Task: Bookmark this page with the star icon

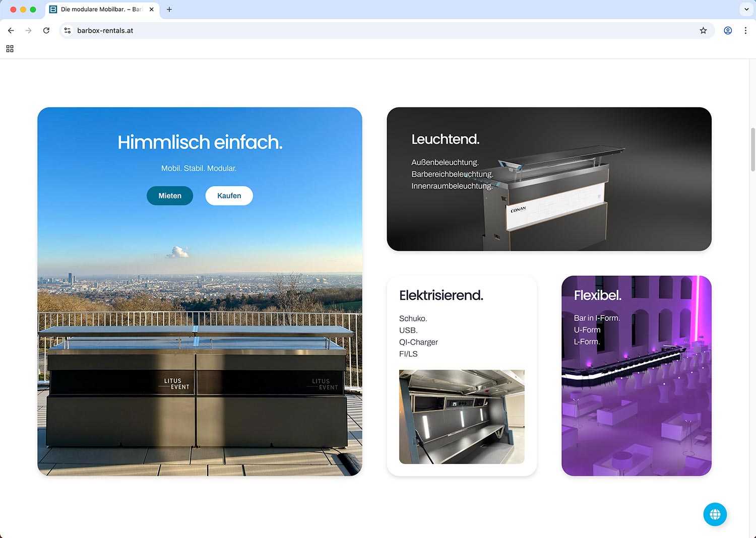Action: [703, 31]
